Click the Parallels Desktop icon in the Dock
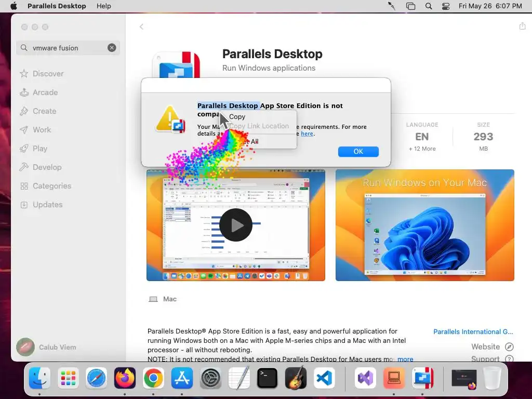This screenshot has width=532, height=399. click(x=422, y=378)
